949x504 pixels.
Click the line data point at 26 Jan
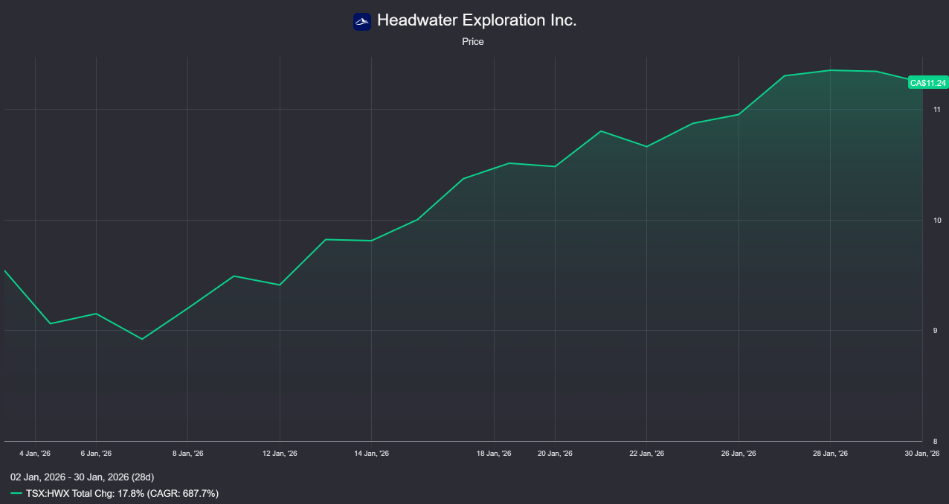[738, 114]
